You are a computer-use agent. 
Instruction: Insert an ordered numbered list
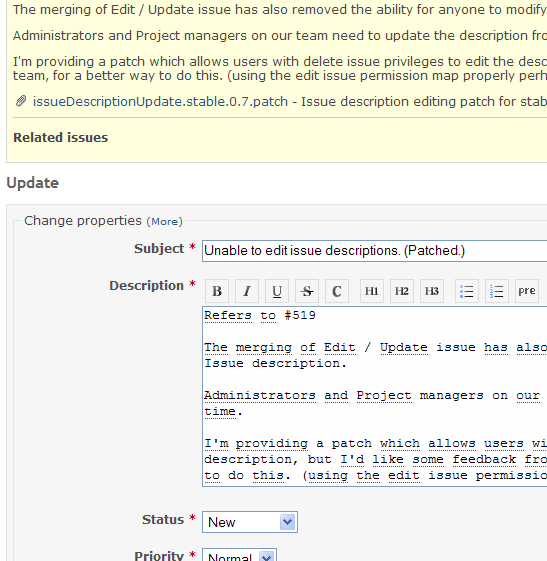[x=497, y=291]
